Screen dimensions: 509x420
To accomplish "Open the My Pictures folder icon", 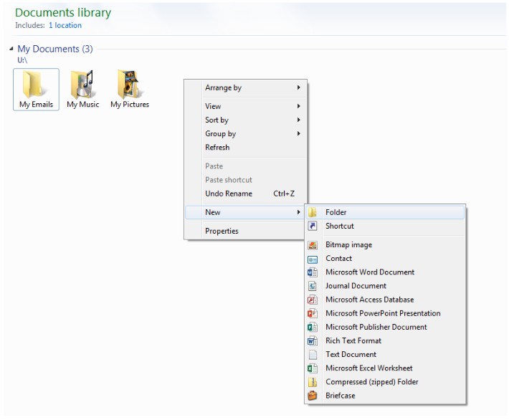I will tap(130, 85).
